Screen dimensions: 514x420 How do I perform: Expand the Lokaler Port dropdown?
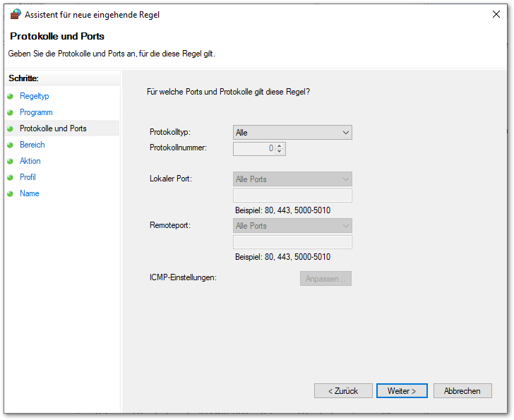[292, 179]
